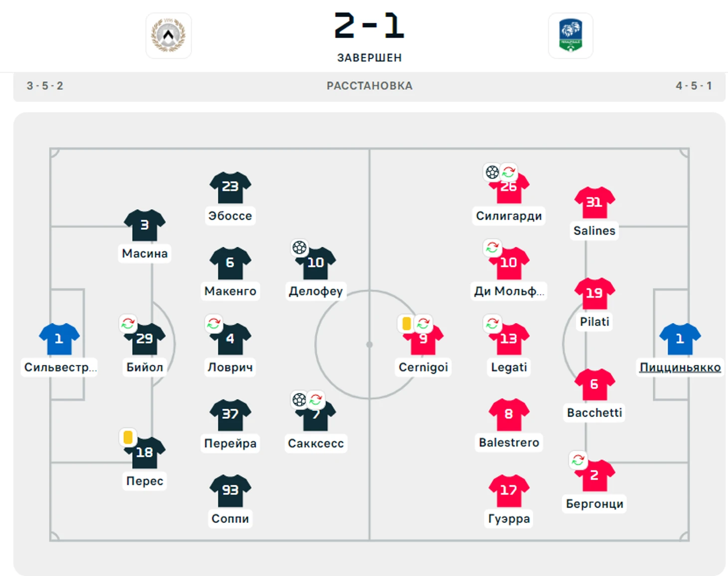
Task: Click the substitution icon on Ловрич's shirt
Action: coord(214,323)
